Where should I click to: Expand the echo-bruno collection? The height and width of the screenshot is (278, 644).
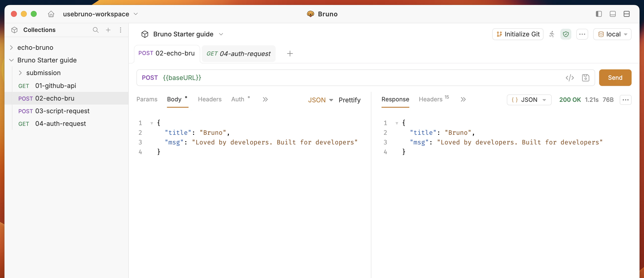click(11, 48)
